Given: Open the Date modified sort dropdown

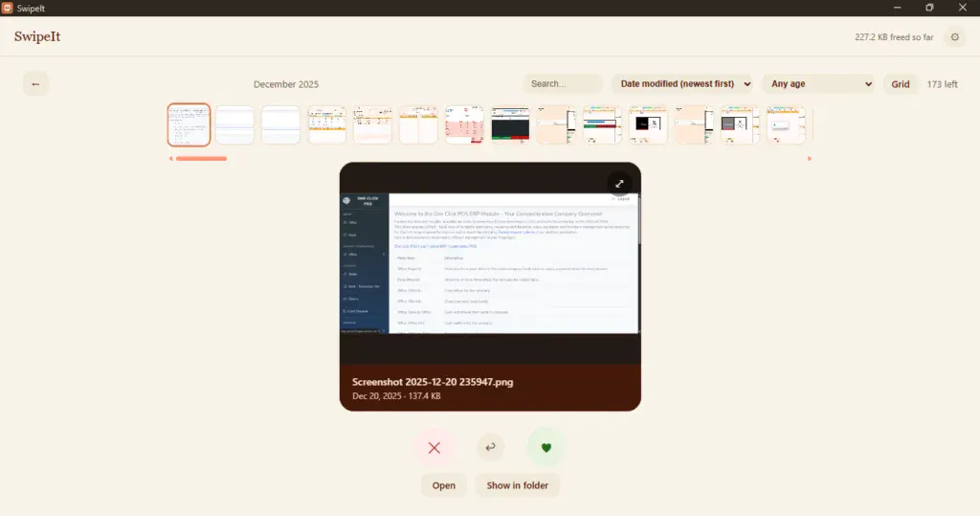Looking at the screenshot, I should tap(683, 84).
